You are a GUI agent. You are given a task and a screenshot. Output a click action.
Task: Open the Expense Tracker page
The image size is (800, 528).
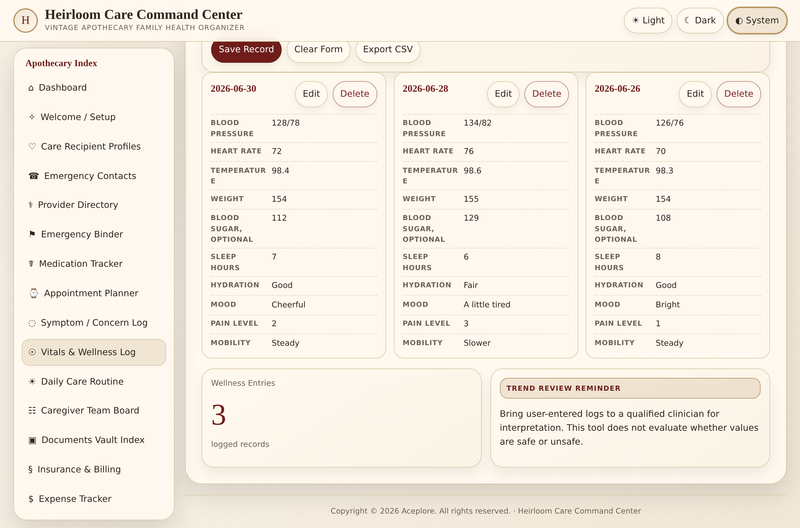coord(94,499)
